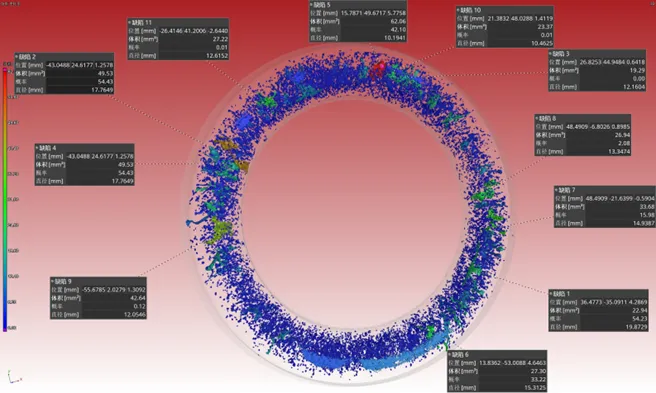The image size is (656, 393).
Task: Click the diameter value 17.7649 in 缺陷 4
Action: tap(122, 181)
